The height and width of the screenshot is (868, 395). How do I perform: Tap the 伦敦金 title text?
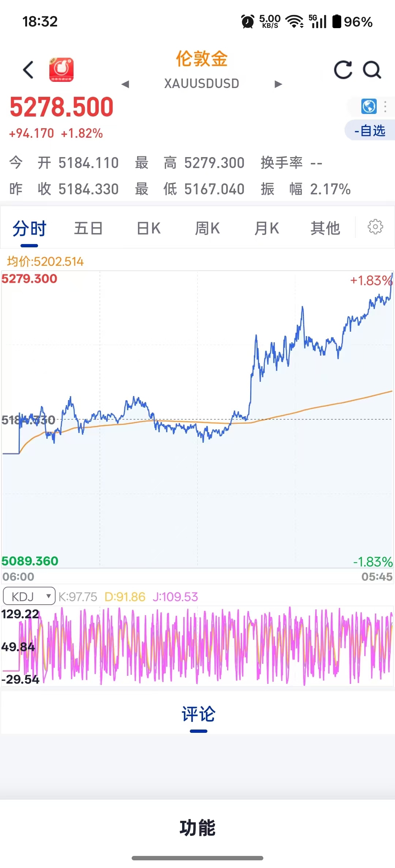202,59
